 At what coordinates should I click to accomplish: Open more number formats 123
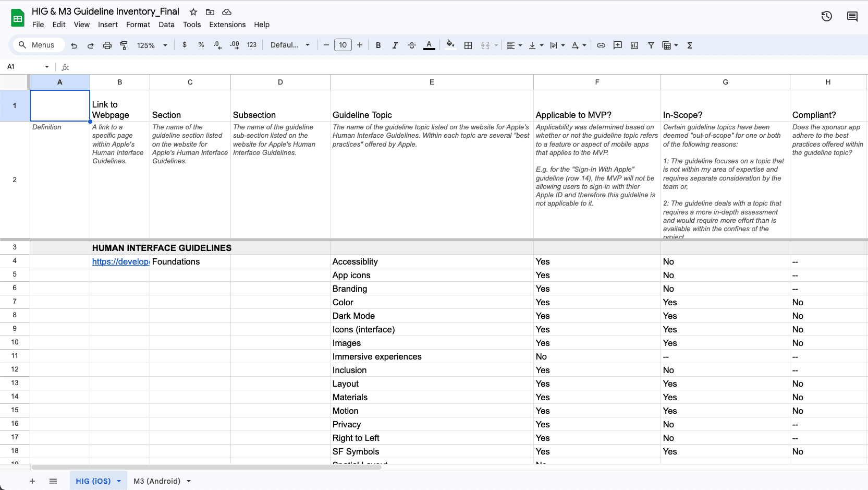(x=252, y=45)
